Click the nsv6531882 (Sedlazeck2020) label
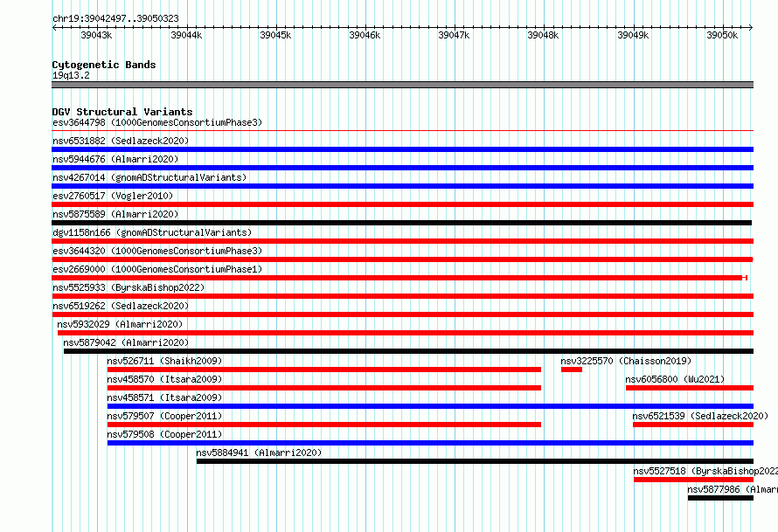The image size is (778, 532). coord(121,141)
